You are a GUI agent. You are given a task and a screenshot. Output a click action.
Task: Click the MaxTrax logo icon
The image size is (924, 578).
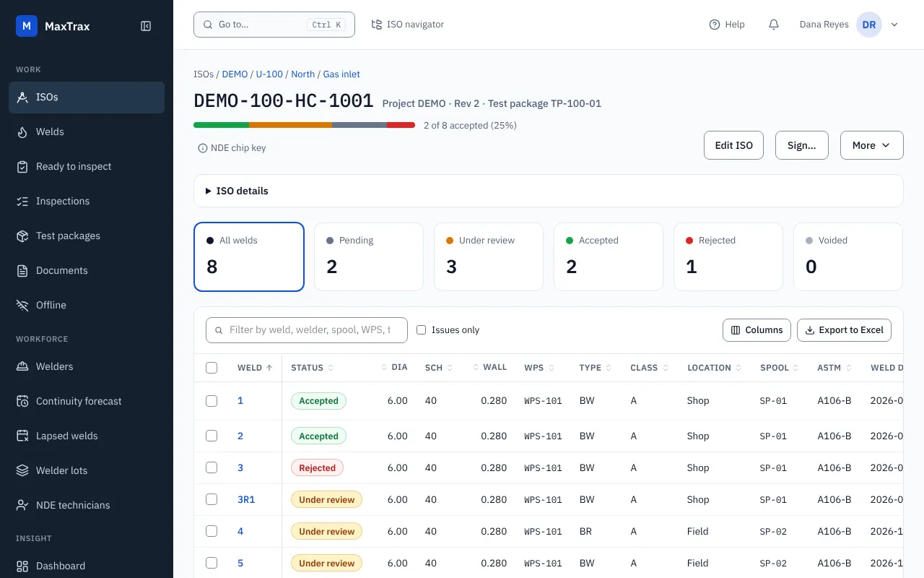(x=27, y=26)
